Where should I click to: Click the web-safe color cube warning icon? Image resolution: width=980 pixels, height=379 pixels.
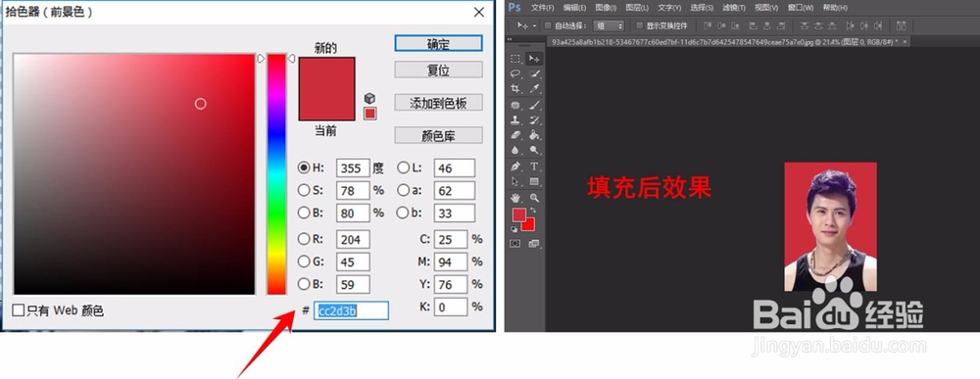pyautogui.click(x=370, y=99)
